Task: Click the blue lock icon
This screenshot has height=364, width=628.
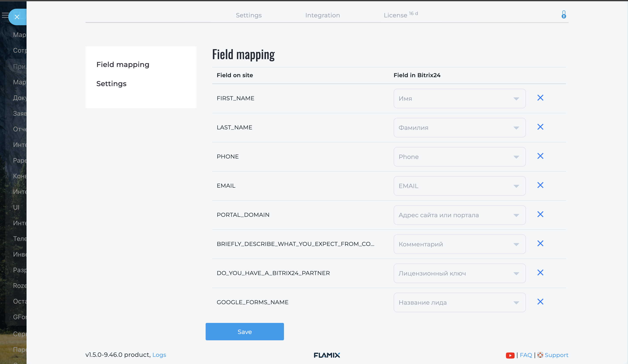Action: click(x=564, y=15)
